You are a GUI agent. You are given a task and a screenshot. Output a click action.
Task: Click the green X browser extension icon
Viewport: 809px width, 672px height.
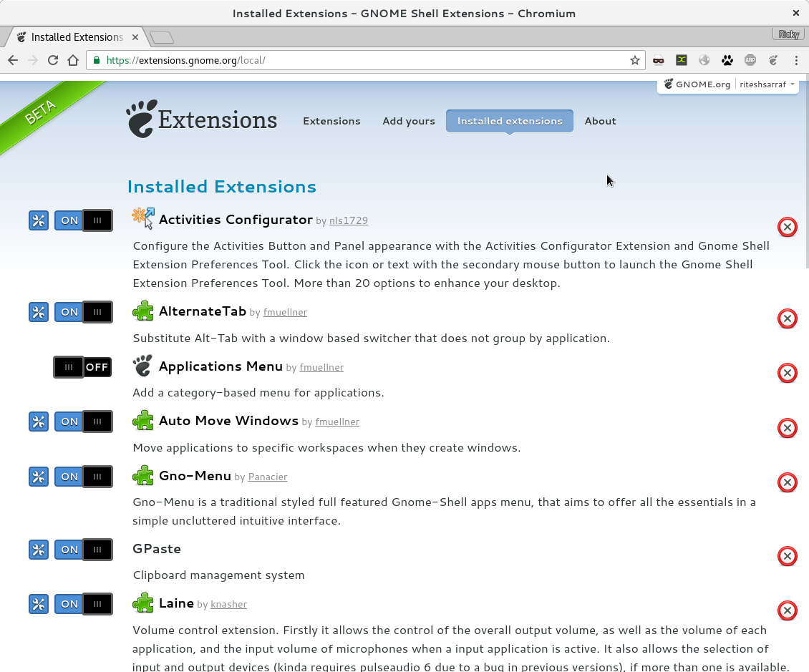(682, 60)
